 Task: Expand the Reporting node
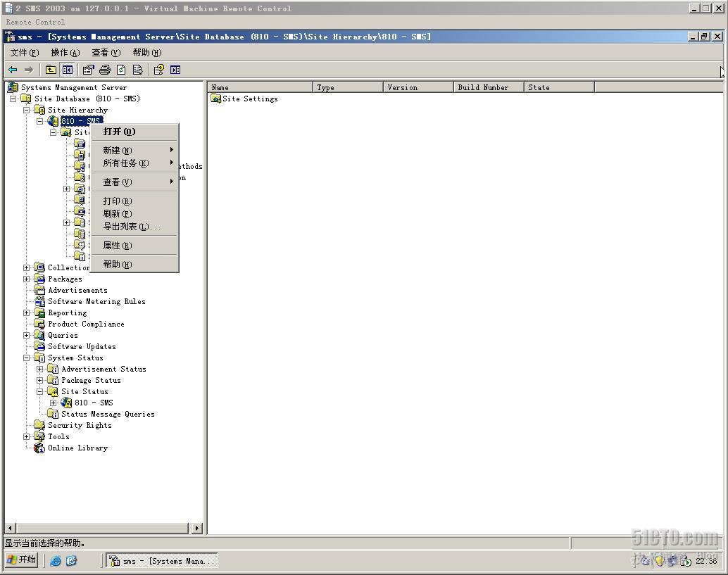coord(27,312)
